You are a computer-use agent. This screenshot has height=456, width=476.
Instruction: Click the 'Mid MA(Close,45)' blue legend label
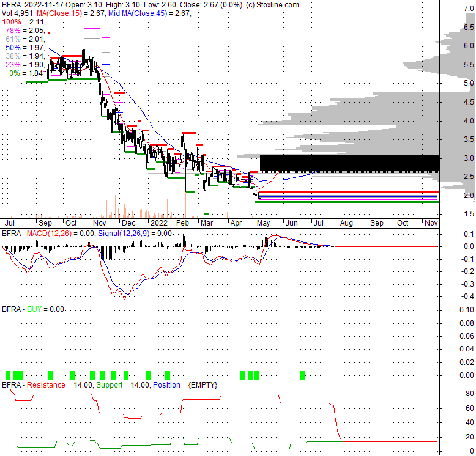(138, 13)
